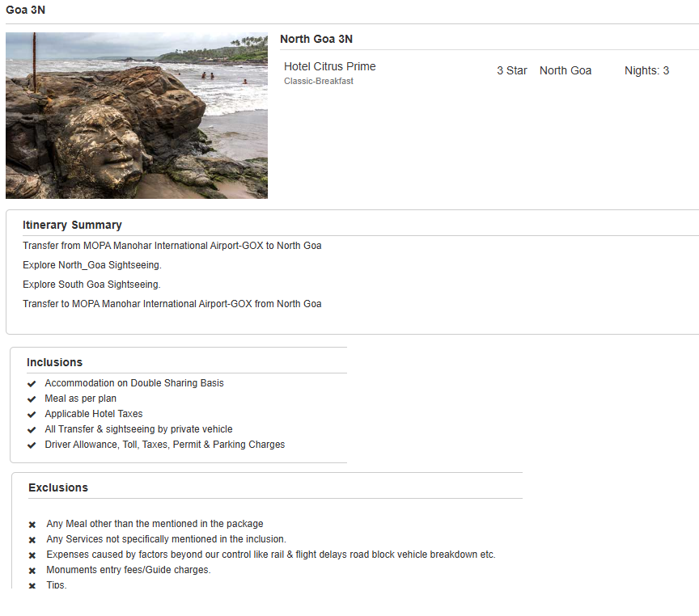Click the '3 Star' rating text
This screenshot has height=616, width=699.
point(512,70)
